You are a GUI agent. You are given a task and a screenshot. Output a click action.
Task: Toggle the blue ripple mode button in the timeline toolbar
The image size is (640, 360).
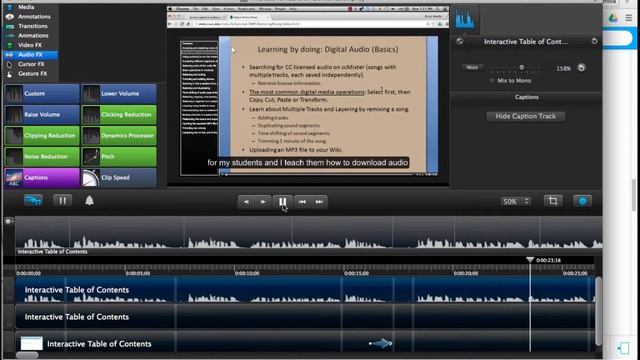click(33, 200)
